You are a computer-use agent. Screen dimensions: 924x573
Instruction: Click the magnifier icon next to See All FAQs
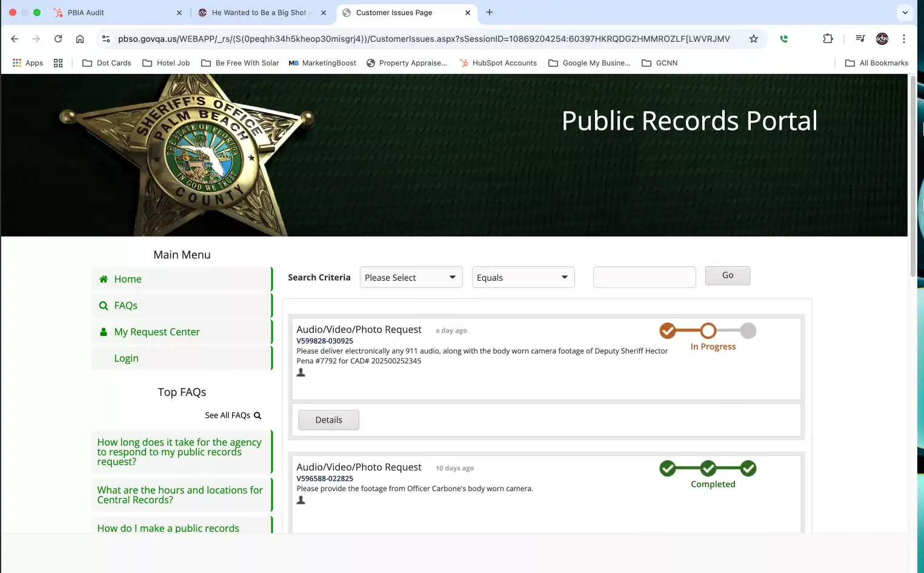point(258,415)
